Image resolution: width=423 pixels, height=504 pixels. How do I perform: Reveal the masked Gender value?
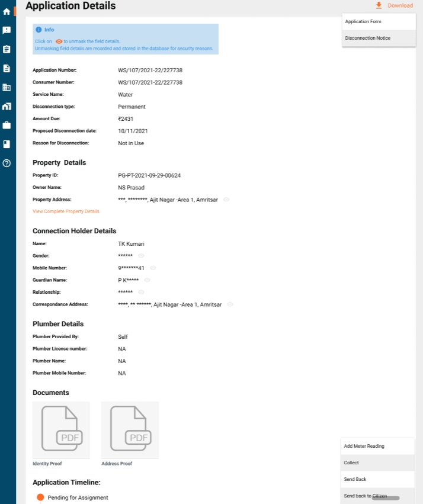(x=141, y=256)
